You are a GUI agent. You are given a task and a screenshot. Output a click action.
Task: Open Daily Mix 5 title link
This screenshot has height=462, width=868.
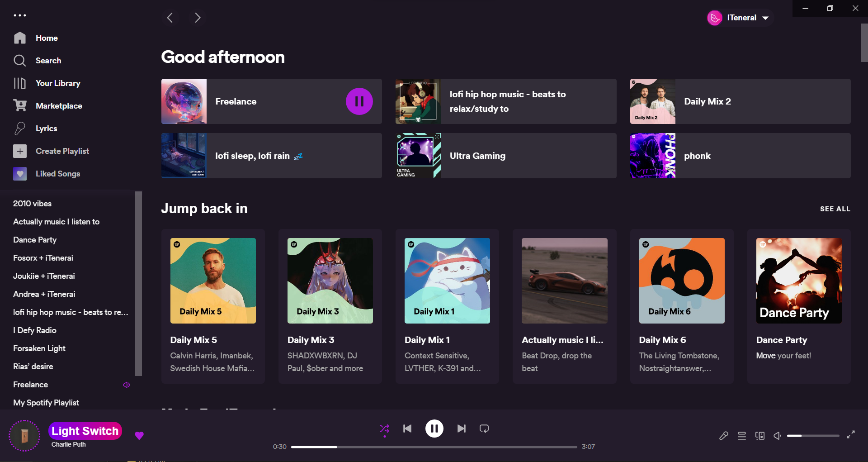(x=193, y=340)
